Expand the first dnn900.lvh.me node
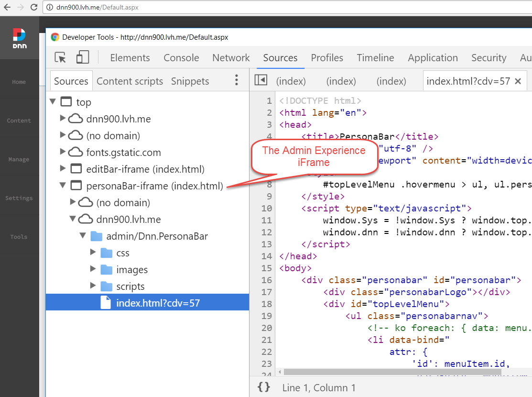The image size is (532, 397). click(63, 118)
